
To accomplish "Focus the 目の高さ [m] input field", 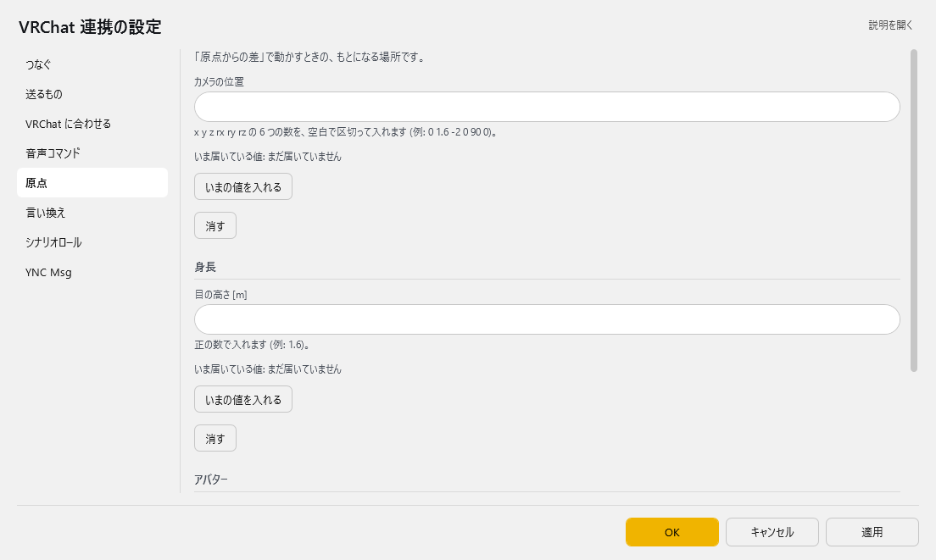I will click(x=547, y=319).
